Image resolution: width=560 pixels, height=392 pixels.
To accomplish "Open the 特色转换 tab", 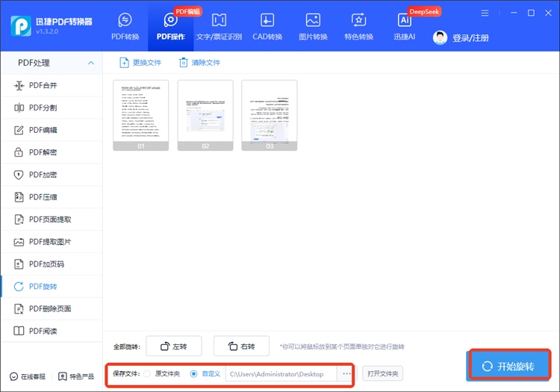I will (x=358, y=27).
